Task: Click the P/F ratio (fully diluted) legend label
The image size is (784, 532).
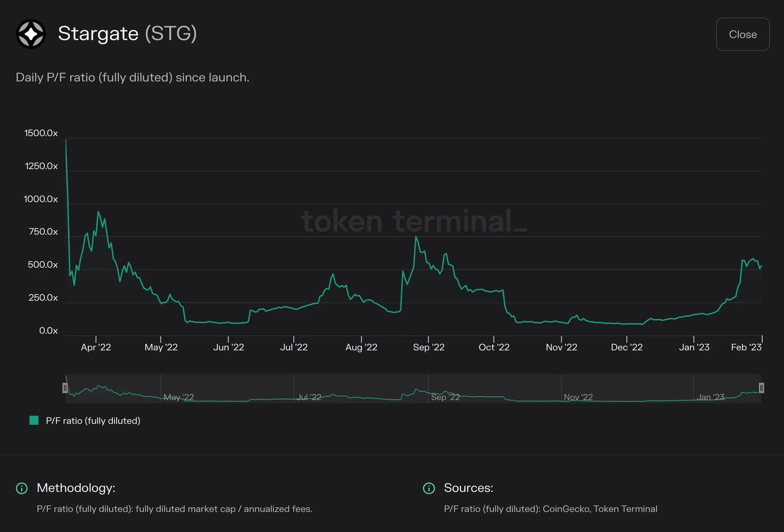Action: pyautogui.click(x=93, y=421)
